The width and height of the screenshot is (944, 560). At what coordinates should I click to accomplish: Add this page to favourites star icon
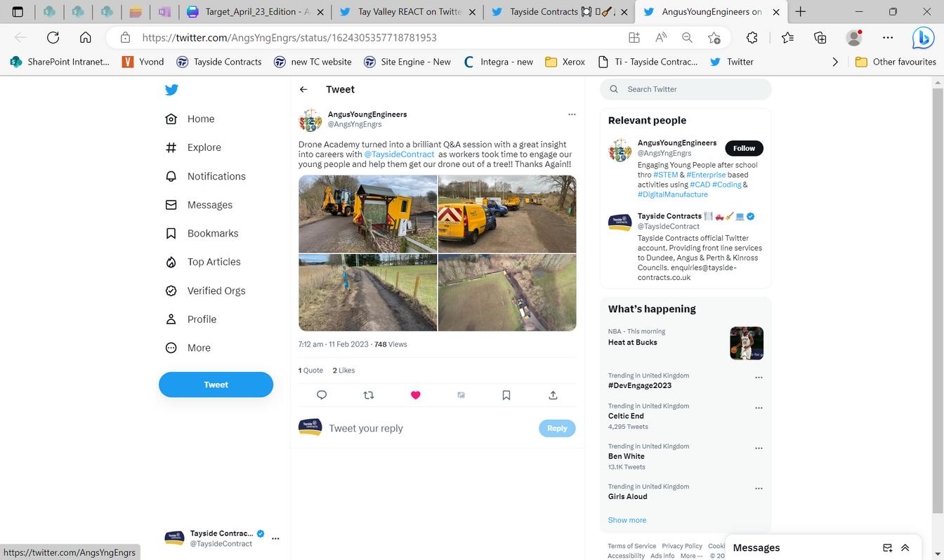714,38
